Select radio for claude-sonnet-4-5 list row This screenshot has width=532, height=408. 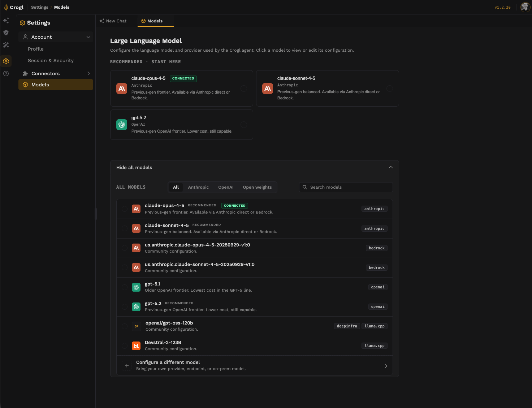point(124,228)
